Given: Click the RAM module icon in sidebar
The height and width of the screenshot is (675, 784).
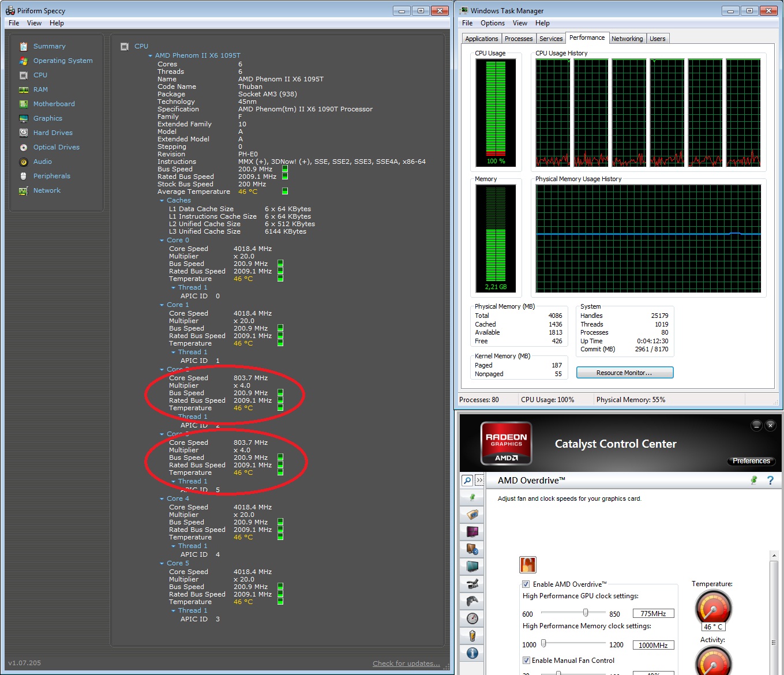Looking at the screenshot, I should 24,89.
